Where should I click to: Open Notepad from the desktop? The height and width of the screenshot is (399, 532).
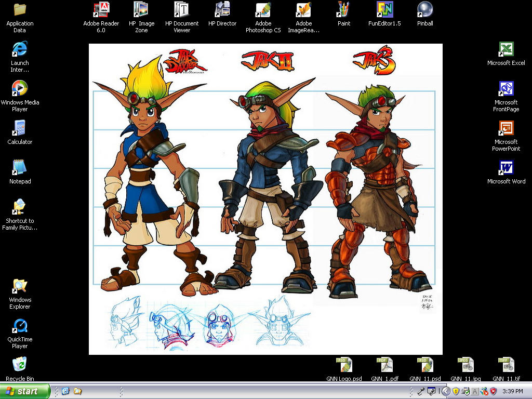point(20,171)
